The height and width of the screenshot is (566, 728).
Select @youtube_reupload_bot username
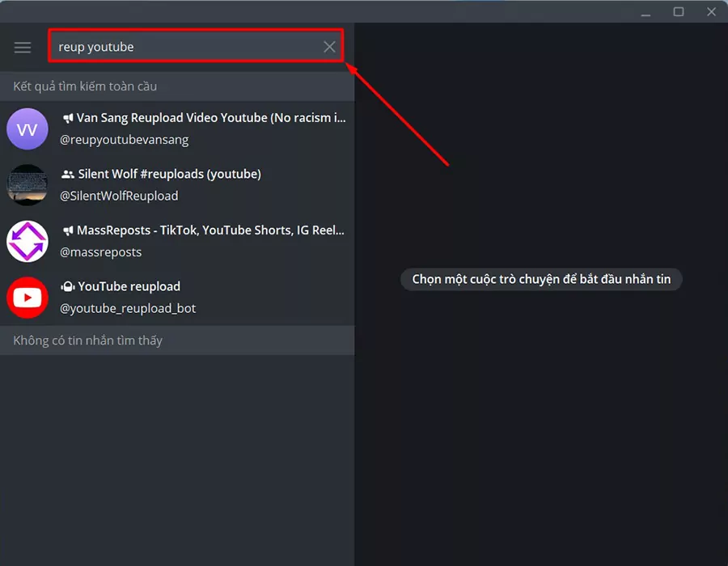[128, 309]
